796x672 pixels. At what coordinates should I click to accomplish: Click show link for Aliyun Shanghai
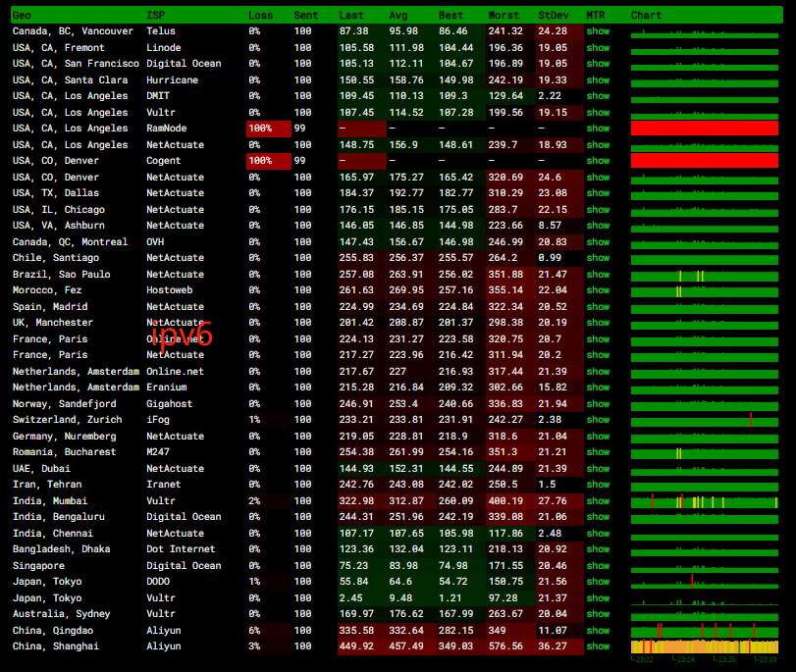click(x=598, y=646)
